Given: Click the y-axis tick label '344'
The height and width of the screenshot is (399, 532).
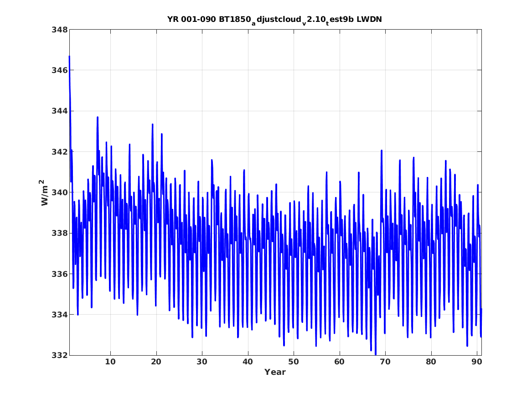Looking at the screenshot, I should (x=59, y=111).
